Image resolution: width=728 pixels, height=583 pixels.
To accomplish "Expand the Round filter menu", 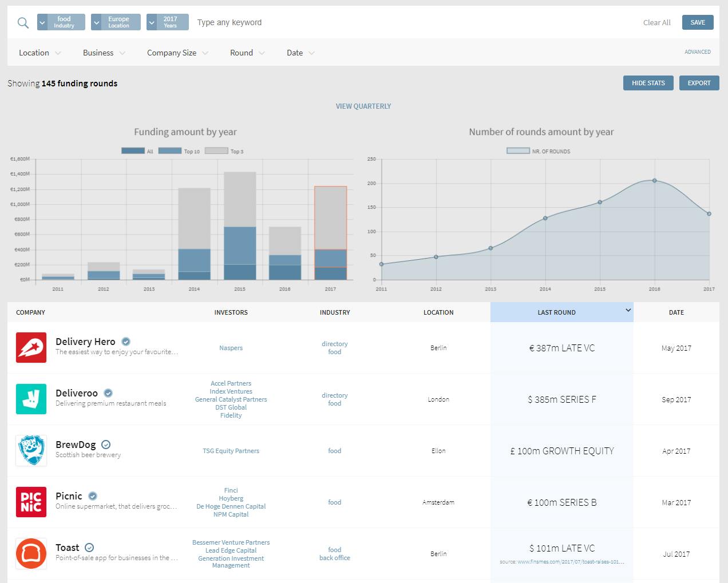I will click(x=247, y=53).
